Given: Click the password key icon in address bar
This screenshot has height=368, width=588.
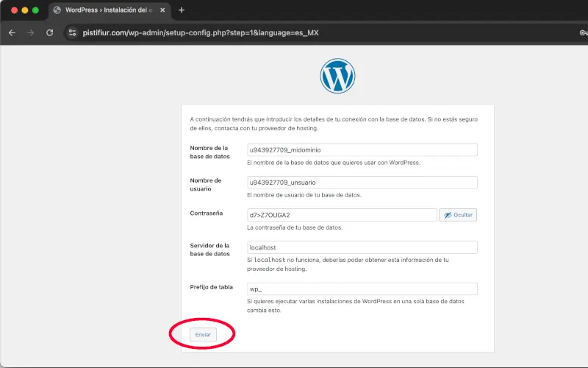Looking at the screenshot, I should coord(584,32).
